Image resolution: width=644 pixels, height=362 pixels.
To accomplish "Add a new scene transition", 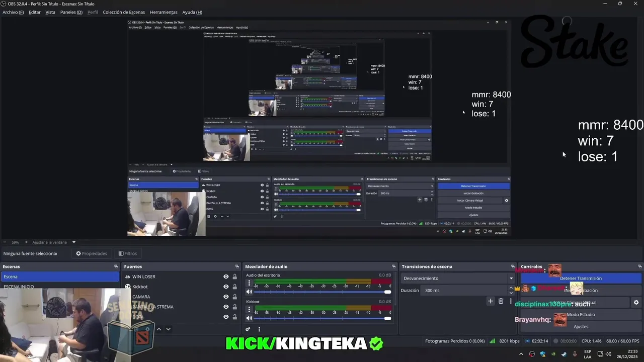I will (x=491, y=301).
